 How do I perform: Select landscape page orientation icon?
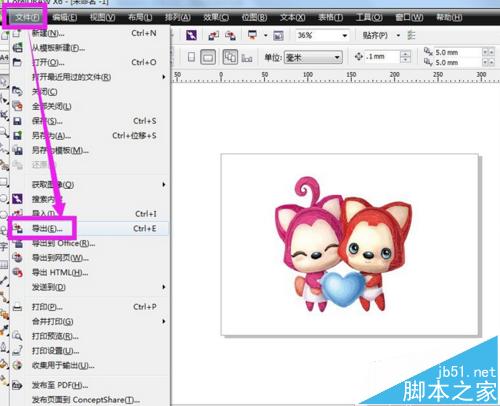pyautogui.click(x=208, y=57)
